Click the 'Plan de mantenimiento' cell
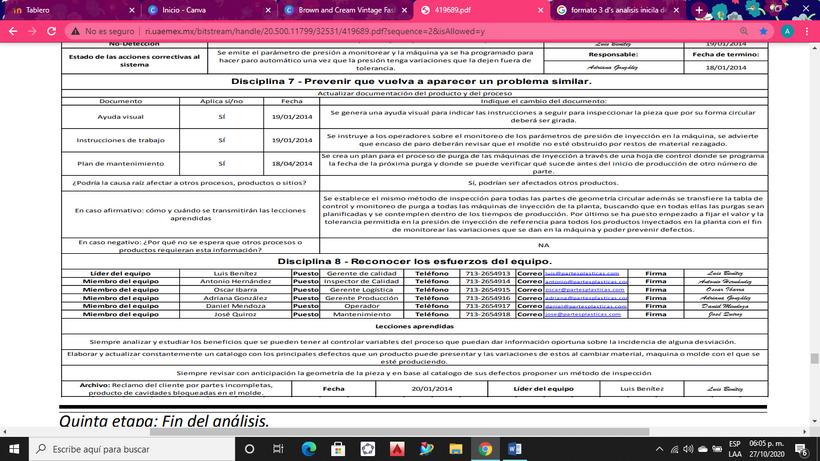The width and height of the screenshot is (820, 461). [x=120, y=164]
